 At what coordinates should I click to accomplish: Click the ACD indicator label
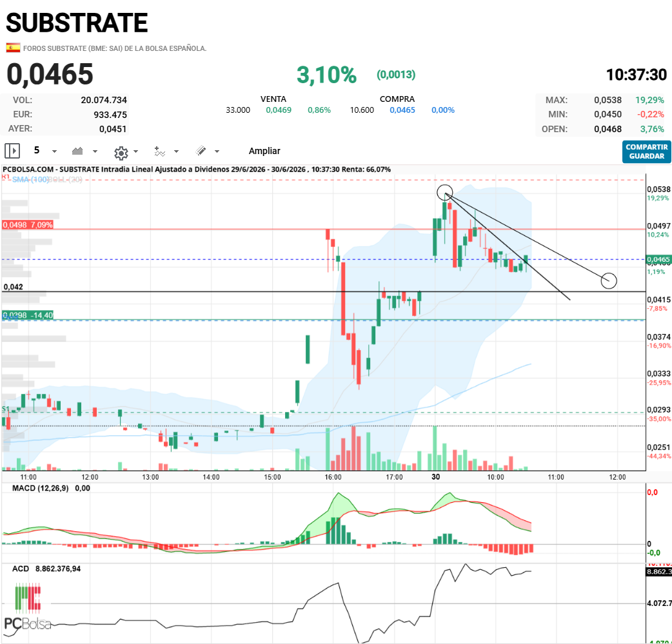tap(21, 569)
